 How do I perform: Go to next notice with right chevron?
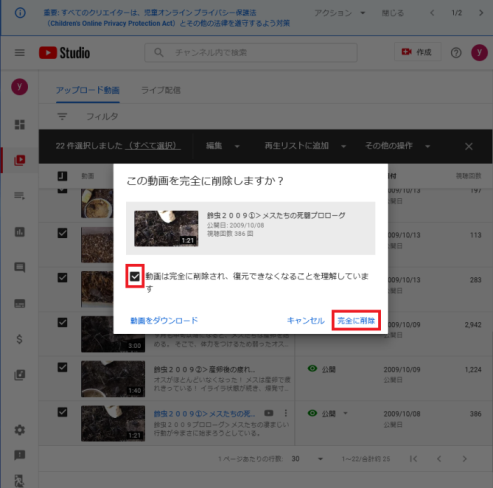(x=481, y=13)
